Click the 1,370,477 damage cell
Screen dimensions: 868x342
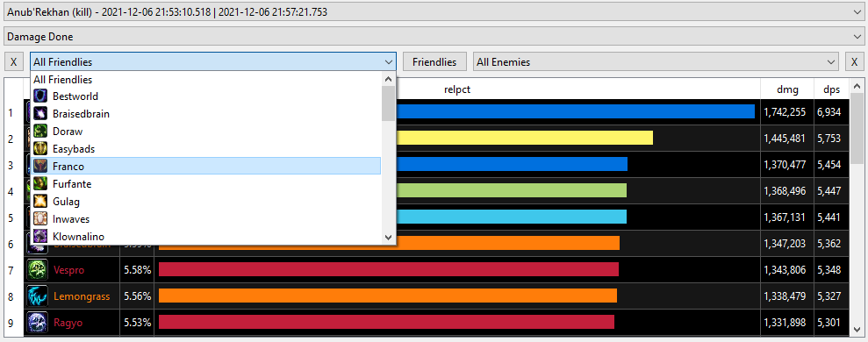point(787,165)
